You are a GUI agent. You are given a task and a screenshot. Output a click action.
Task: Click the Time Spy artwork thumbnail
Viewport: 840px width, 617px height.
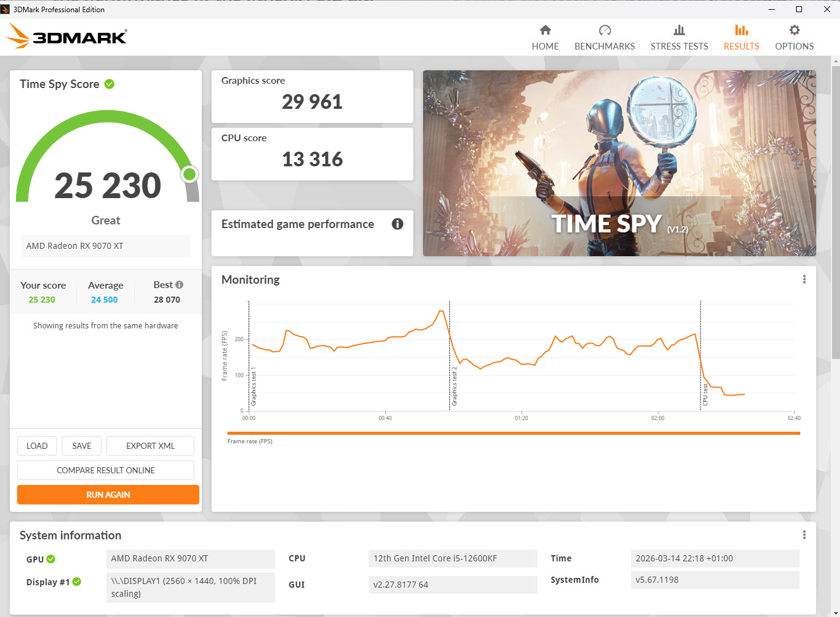coord(619,163)
